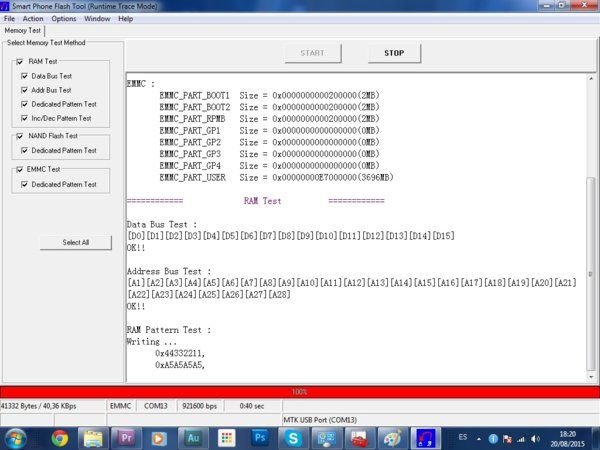Viewport: 600px width, 450px height.
Task: Open the media player taskbar icon
Action: (158, 438)
